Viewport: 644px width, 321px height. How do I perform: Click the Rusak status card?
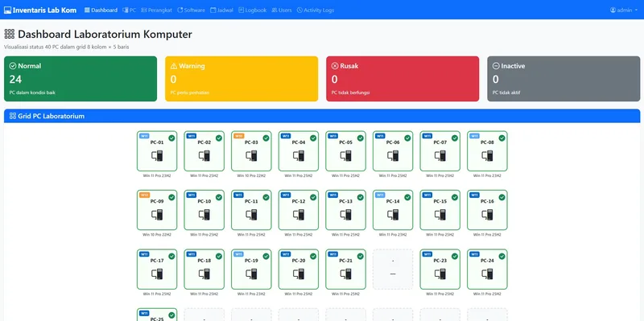402,79
